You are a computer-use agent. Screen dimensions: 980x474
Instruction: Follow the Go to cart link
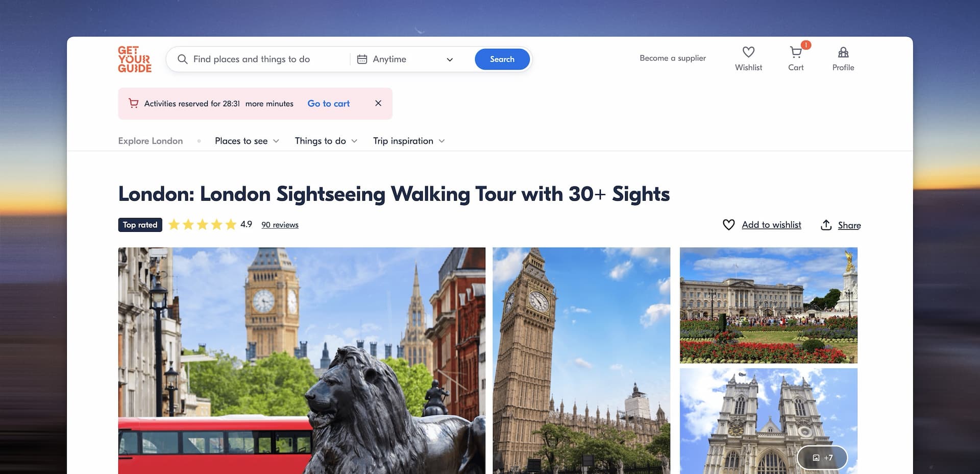329,104
